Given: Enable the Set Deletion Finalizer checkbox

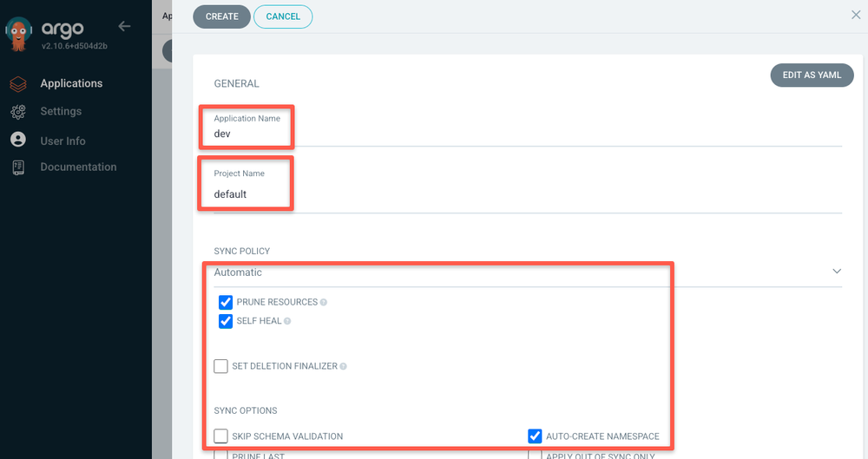Looking at the screenshot, I should coord(221,366).
